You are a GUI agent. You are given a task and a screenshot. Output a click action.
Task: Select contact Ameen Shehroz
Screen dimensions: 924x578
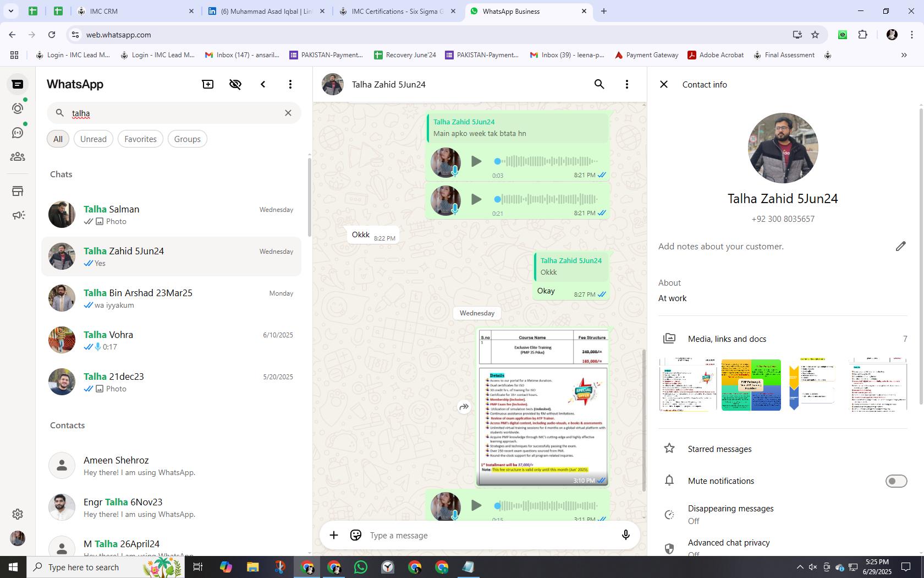(172, 466)
